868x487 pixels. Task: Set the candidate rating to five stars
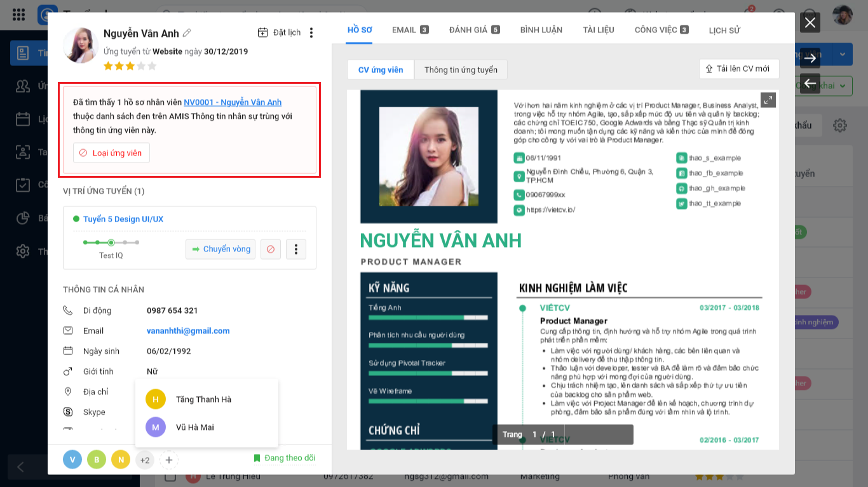151,66
